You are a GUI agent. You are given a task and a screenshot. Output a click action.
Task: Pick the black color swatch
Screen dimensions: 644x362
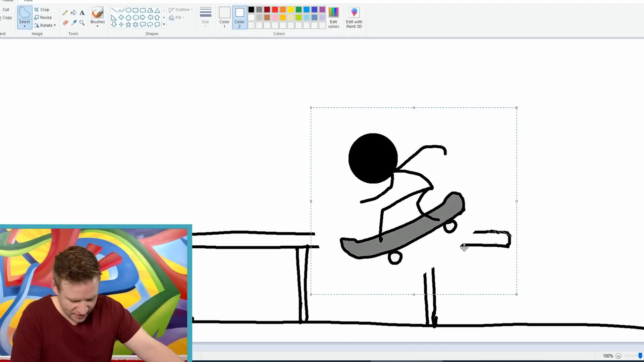(x=251, y=9)
